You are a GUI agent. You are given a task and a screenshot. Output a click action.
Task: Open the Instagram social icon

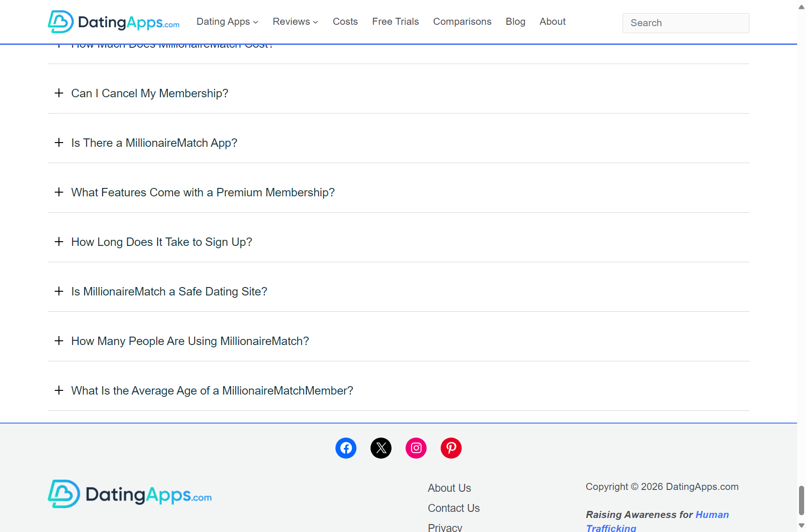coord(416,448)
